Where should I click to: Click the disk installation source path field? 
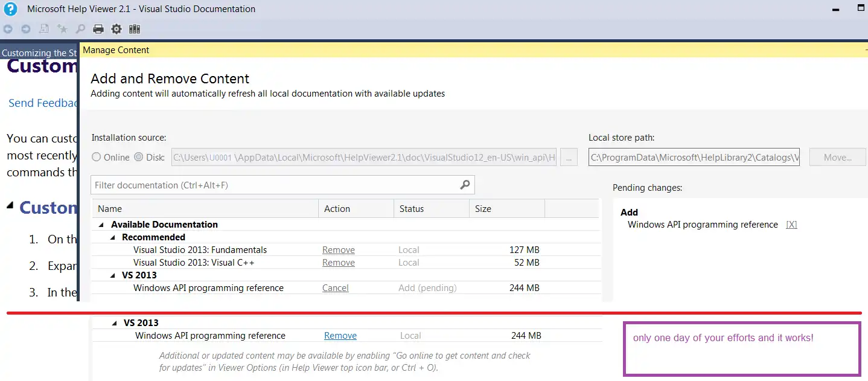click(x=364, y=157)
